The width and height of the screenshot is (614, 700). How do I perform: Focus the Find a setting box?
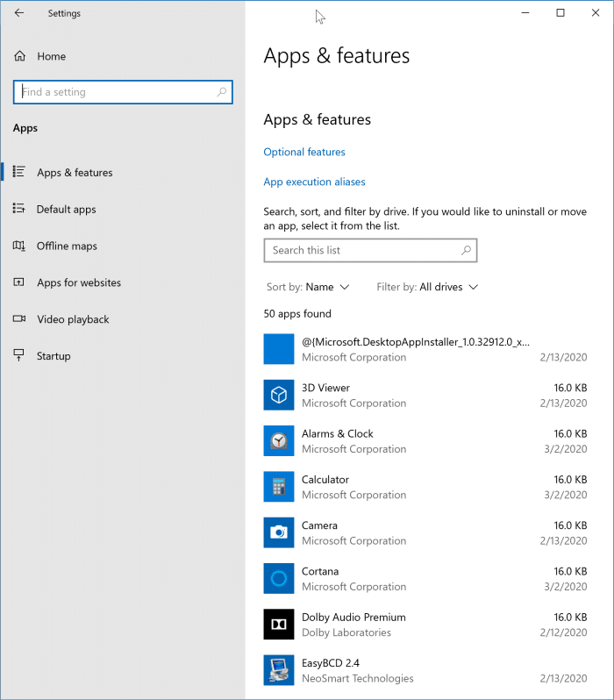click(x=123, y=92)
